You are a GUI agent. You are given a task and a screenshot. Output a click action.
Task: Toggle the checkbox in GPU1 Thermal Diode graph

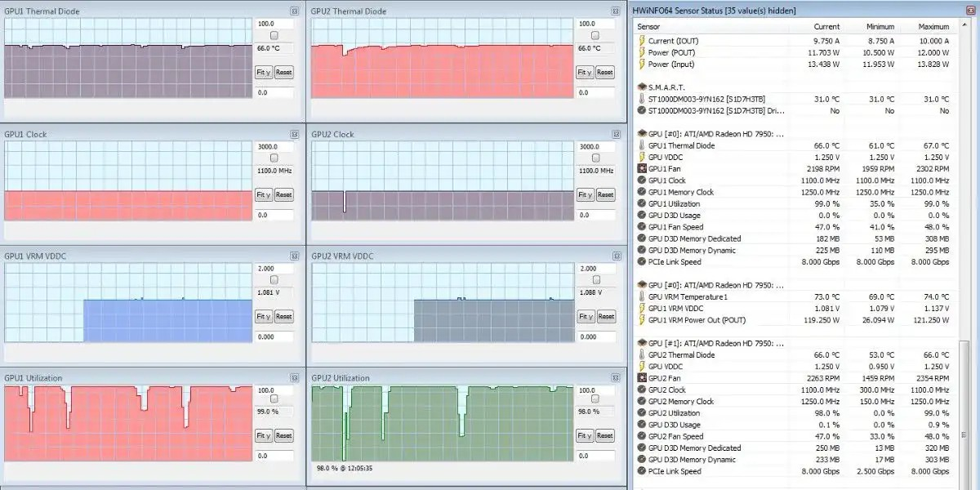[x=274, y=36]
